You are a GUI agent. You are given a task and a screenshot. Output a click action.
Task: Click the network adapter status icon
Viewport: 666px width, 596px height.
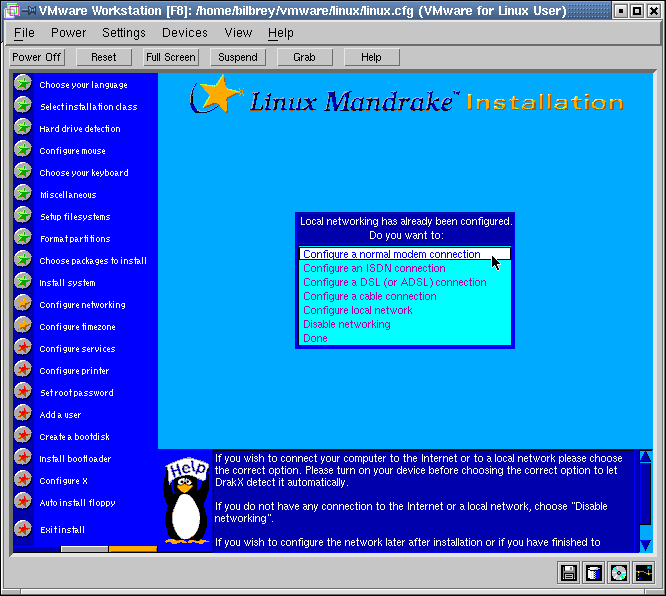click(644, 573)
